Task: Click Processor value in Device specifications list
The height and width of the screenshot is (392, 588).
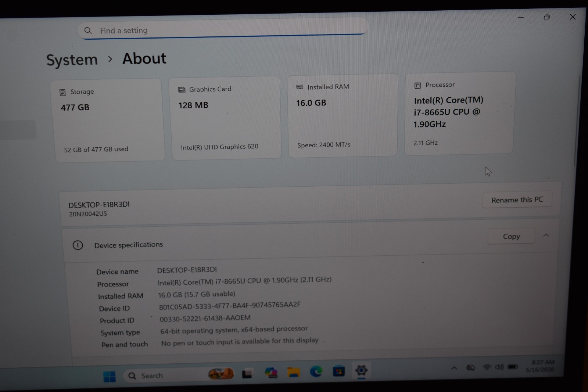Action: coord(244,281)
